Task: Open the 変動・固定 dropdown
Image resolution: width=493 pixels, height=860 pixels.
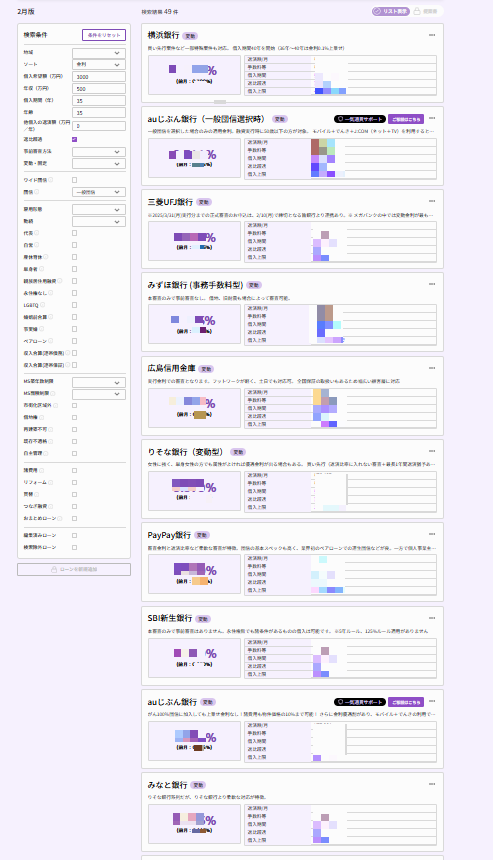Action: tap(99, 163)
